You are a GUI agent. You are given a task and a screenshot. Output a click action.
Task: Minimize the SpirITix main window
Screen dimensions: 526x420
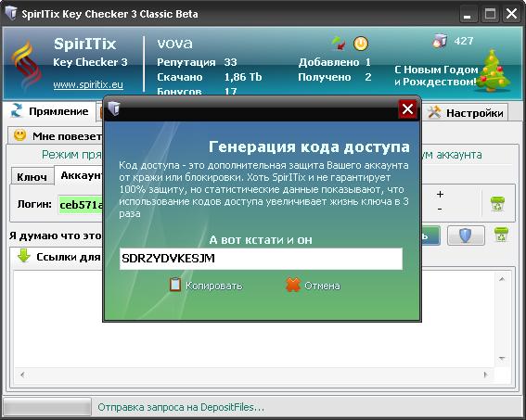(x=468, y=15)
